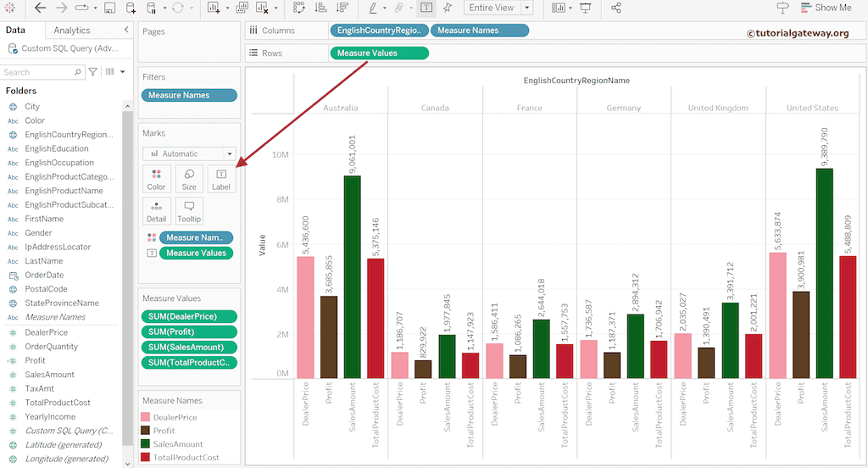Click the EnglishCountryRegion pill on Columns shelf
Viewport: 868px width, 468px height.
[379, 31]
